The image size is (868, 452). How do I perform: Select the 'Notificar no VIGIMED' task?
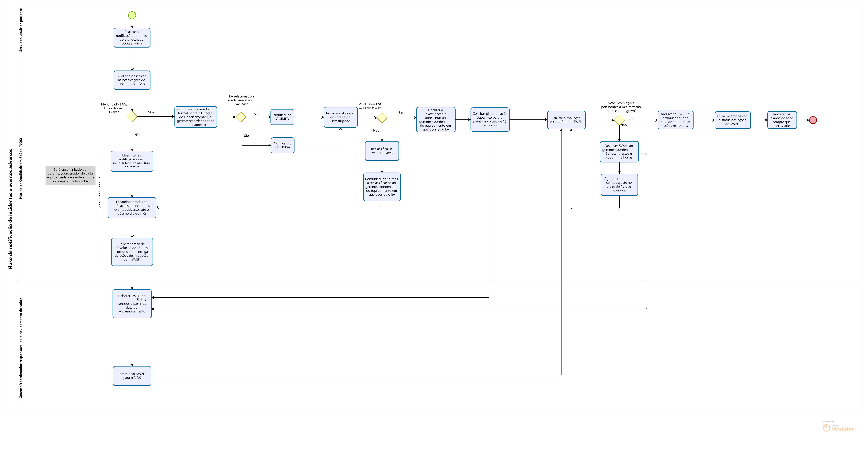[x=282, y=117]
